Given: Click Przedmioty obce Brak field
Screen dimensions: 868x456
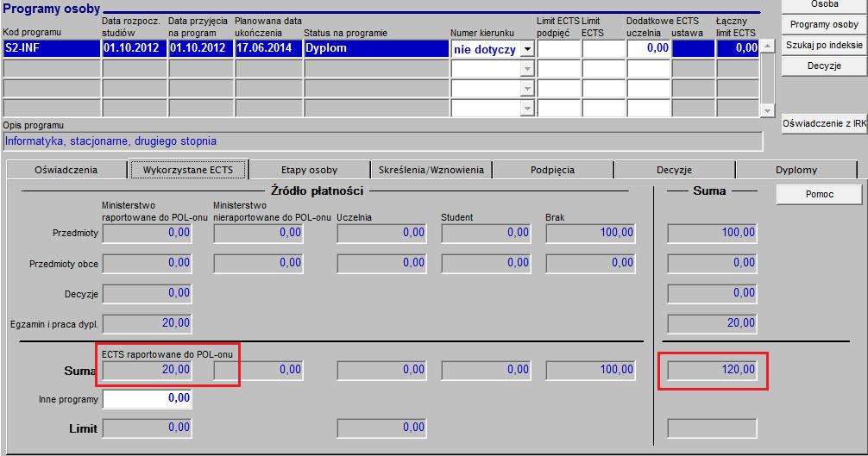Looking at the screenshot, I should pos(590,263).
